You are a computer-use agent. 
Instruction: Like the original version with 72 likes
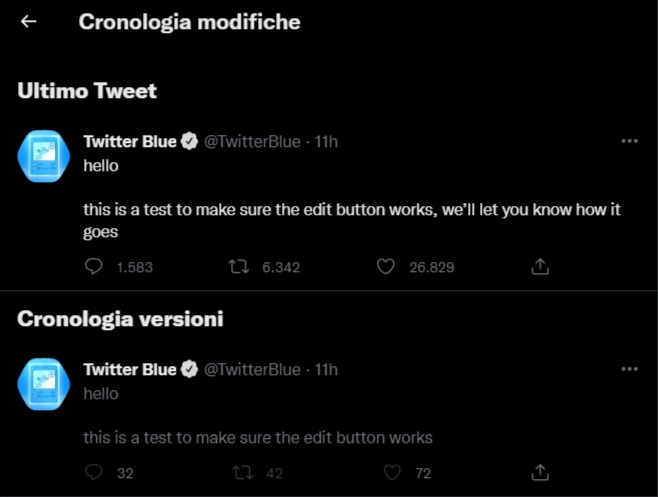(392, 473)
